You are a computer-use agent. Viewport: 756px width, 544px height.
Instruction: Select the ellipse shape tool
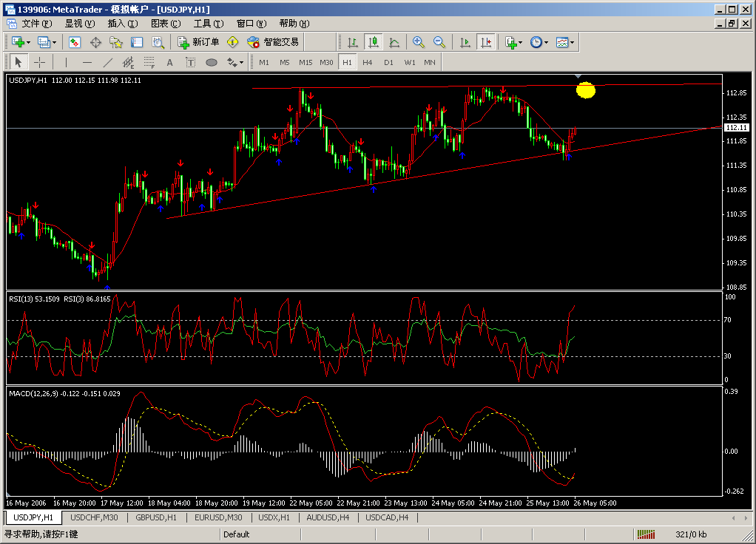click(x=211, y=62)
